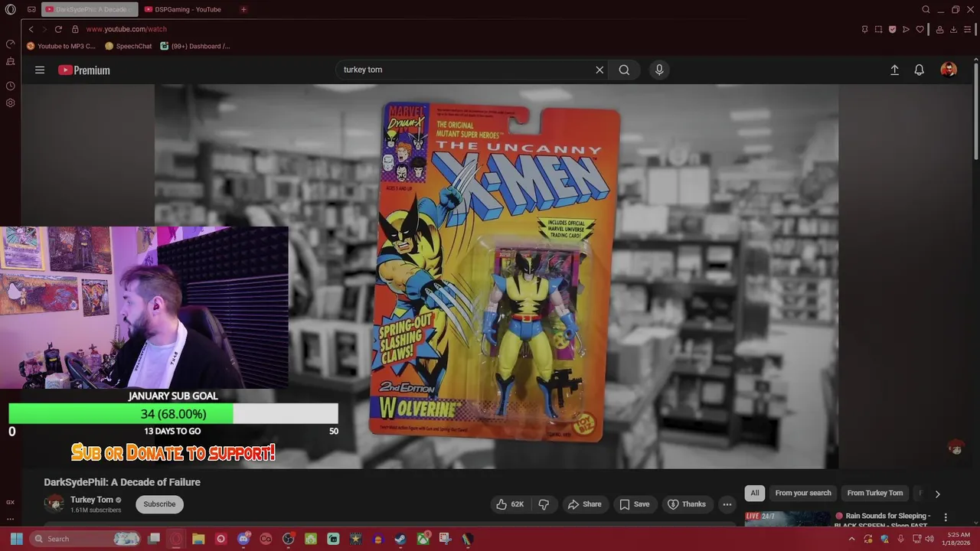Subscribe to Turkey Tom
The height and width of the screenshot is (551, 980).
(x=159, y=504)
